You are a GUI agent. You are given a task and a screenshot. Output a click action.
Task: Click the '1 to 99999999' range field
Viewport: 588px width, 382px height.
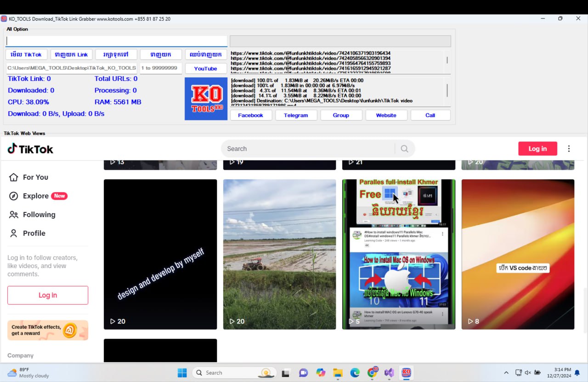coord(161,68)
